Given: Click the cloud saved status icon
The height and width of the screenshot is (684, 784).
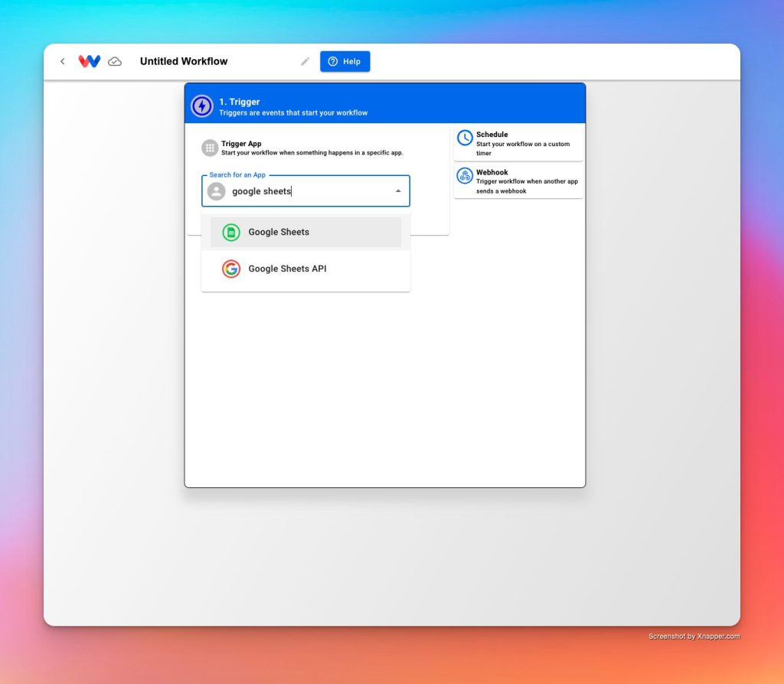Looking at the screenshot, I should coord(115,61).
